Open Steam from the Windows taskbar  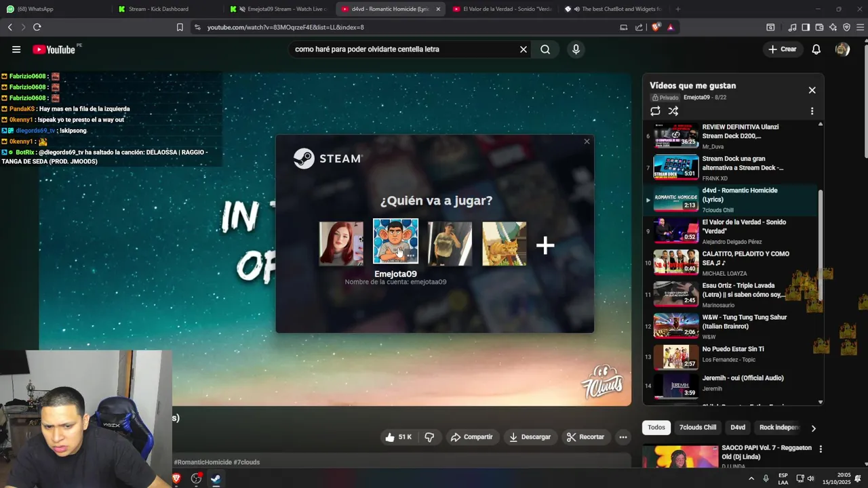215,479
